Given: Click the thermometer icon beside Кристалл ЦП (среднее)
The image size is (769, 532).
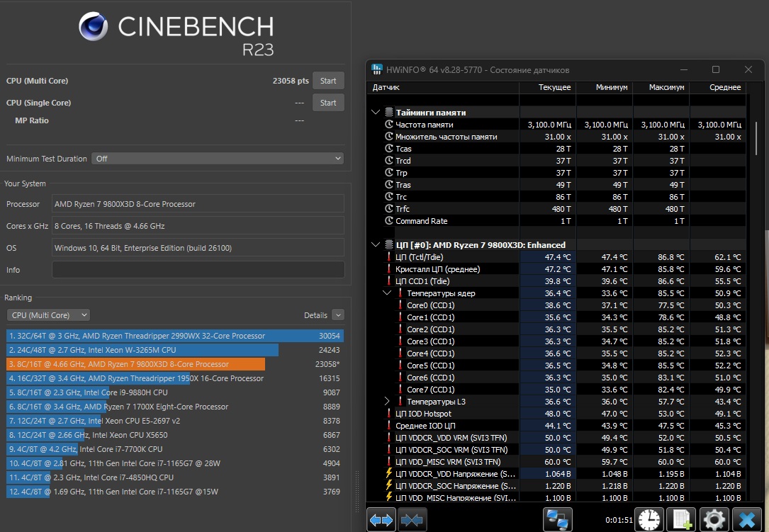Looking at the screenshot, I should 389,268.
